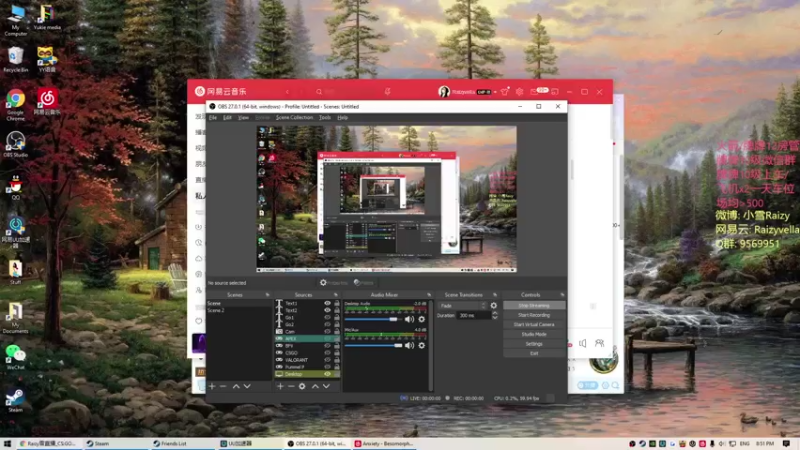Pop out the Scene Transitions dock
This screenshot has height=450, width=800.
[x=495, y=295]
